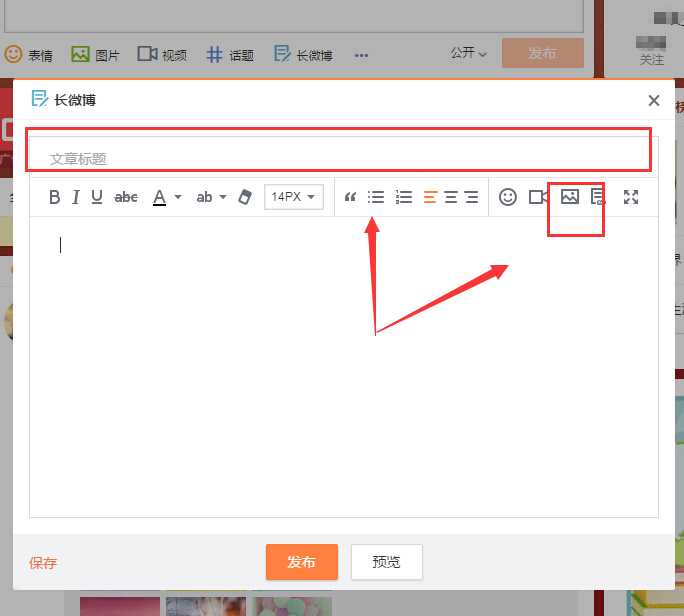Click the article title input field
The height and width of the screenshot is (616, 684).
click(340, 158)
